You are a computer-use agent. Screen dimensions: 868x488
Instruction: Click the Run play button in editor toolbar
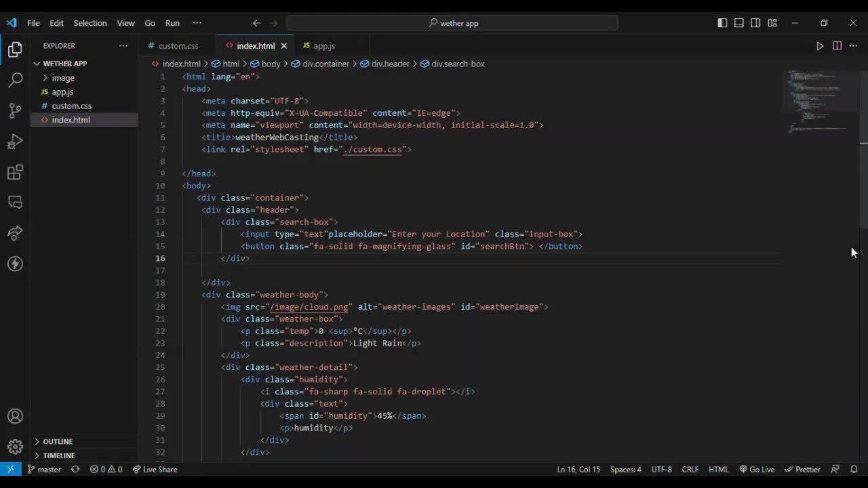coord(820,46)
